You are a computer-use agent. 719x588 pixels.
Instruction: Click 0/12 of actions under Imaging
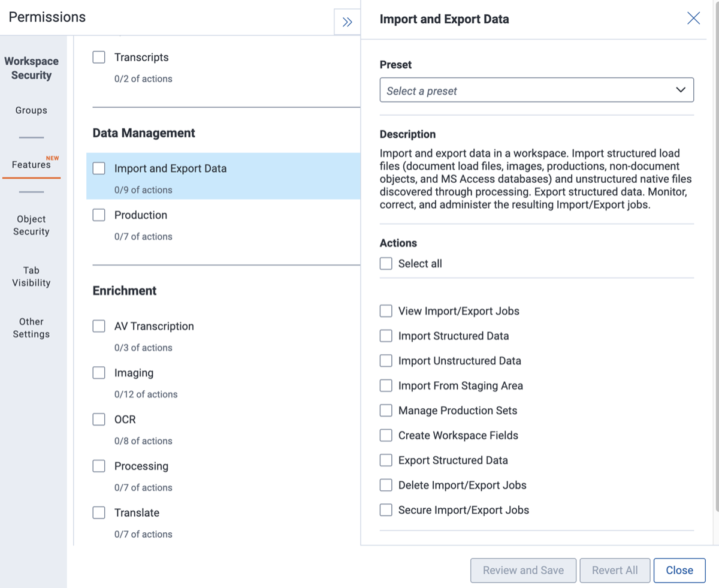[x=146, y=394]
